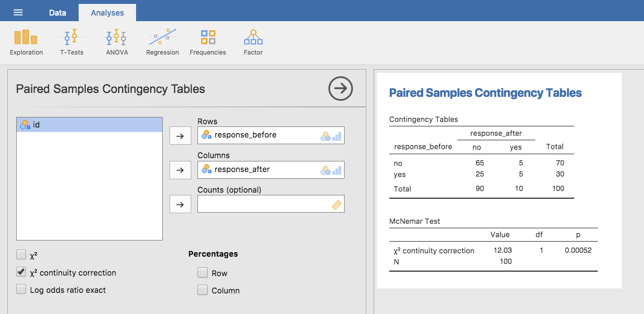Click the results title Paired Samples Contingency Tables

click(x=485, y=92)
